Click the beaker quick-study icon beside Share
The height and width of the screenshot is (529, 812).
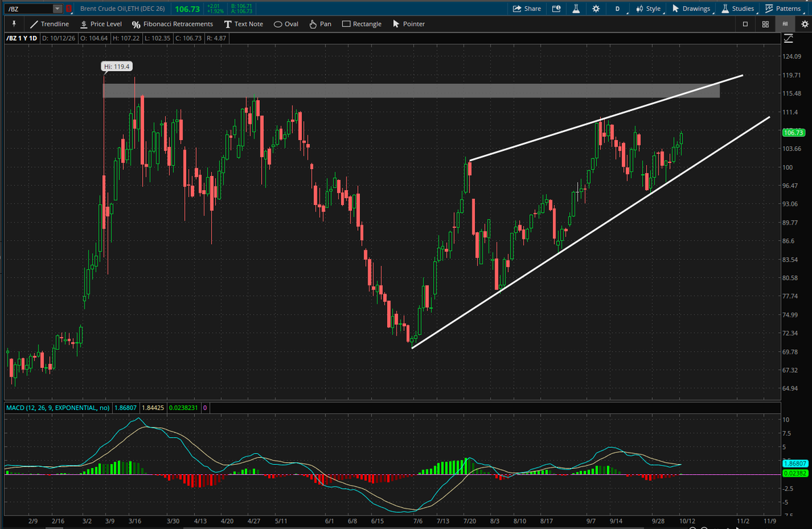point(576,9)
